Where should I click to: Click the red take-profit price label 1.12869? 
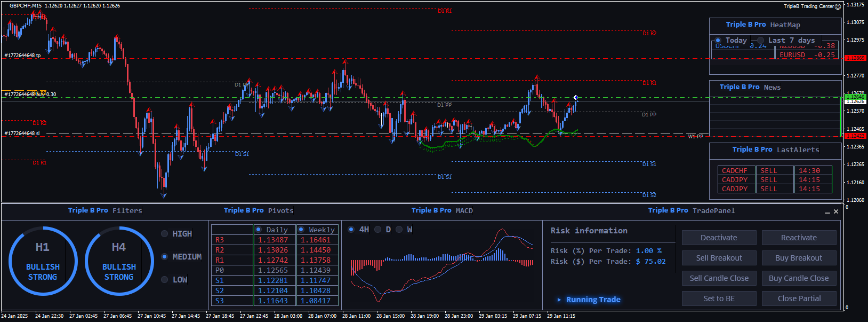[855, 58]
